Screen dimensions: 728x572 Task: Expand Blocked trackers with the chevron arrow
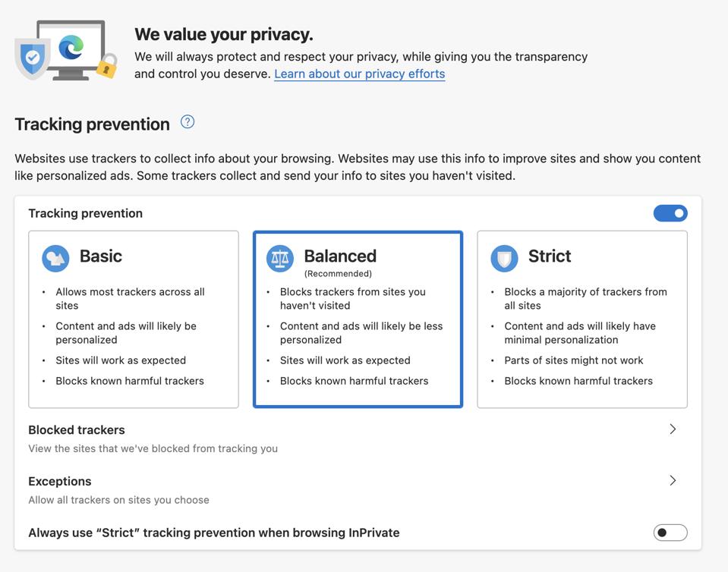pyautogui.click(x=673, y=429)
